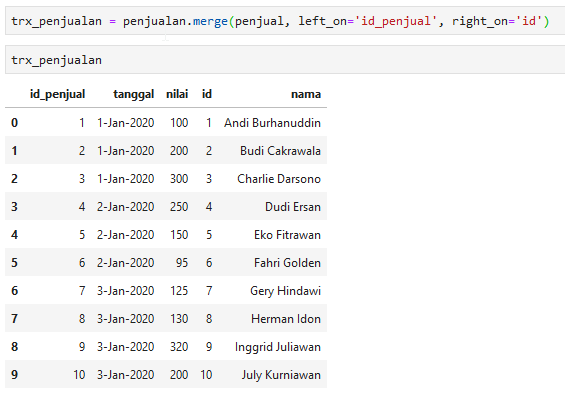Click the Dudi Ersan name cell

pyautogui.click(x=293, y=207)
